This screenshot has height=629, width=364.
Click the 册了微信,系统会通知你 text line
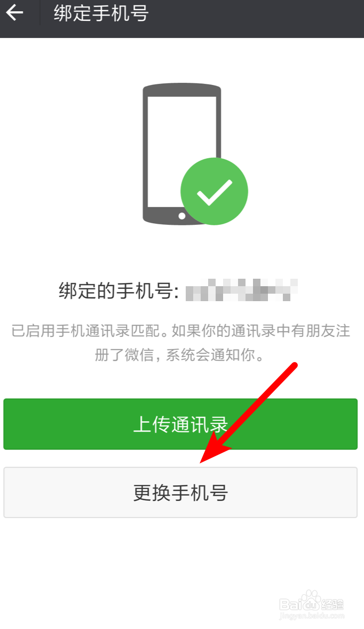pos(179,355)
